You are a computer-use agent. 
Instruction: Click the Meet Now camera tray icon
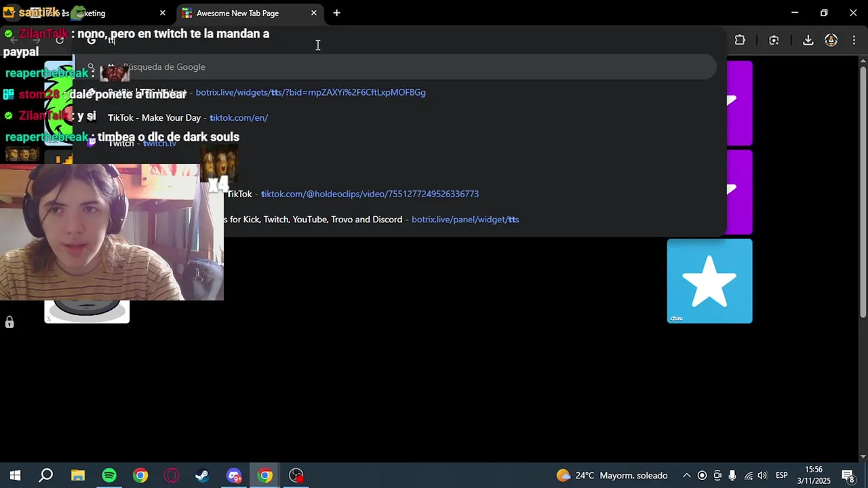pyautogui.click(x=717, y=476)
